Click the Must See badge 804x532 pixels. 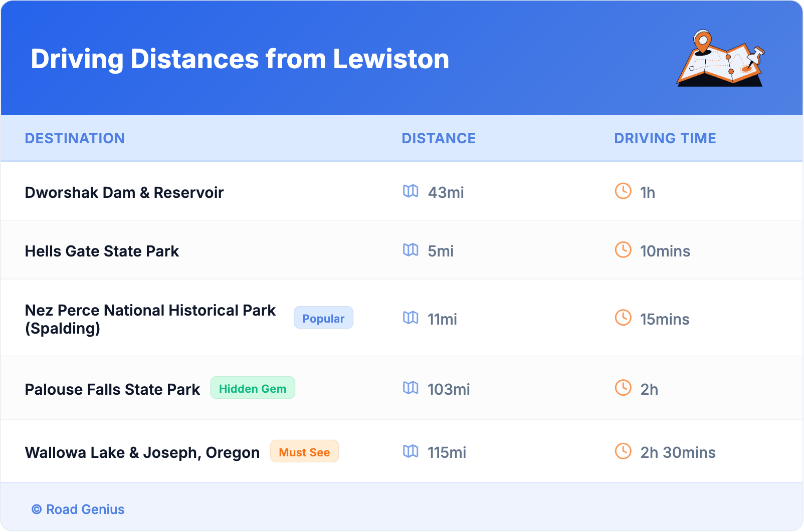(x=304, y=452)
